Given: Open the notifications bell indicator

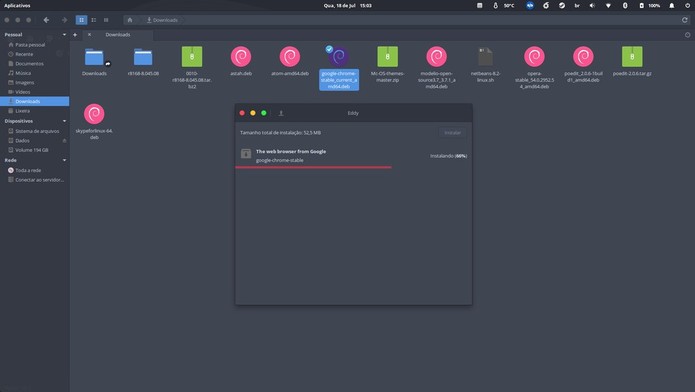Looking at the screenshot, I should [x=672, y=6].
